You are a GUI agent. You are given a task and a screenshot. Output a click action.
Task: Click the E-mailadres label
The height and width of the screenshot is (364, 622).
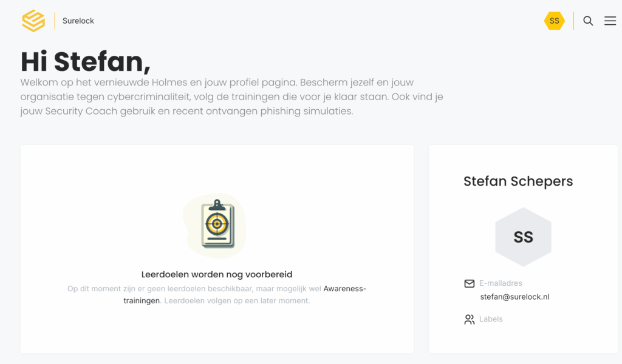[501, 283]
